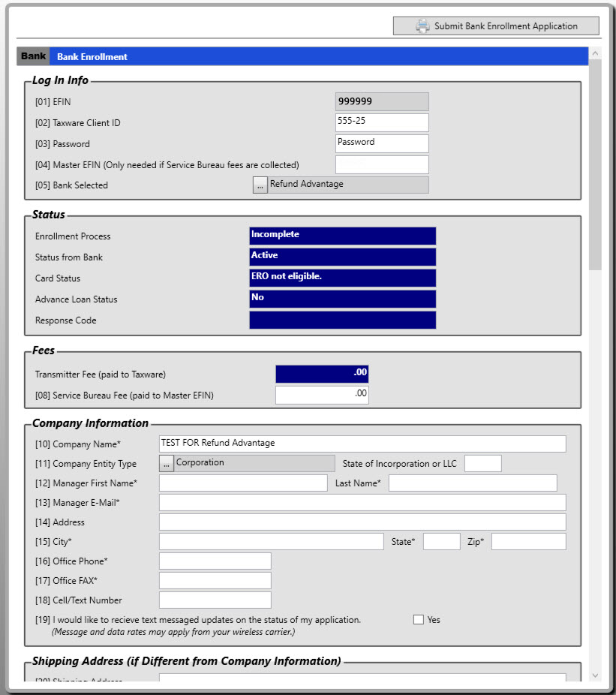This screenshot has height=695, width=616.
Task: Click the Enrollment Process status 'Incomplete'
Action: point(343,236)
